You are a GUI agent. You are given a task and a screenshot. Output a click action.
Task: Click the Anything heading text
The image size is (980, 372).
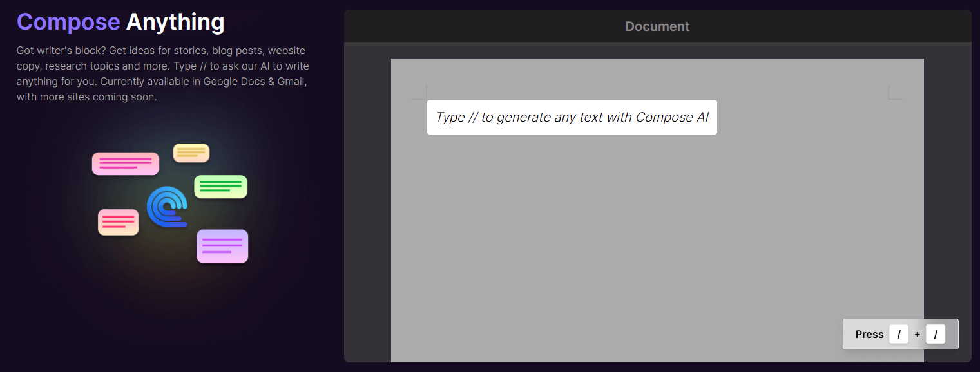(175, 21)
